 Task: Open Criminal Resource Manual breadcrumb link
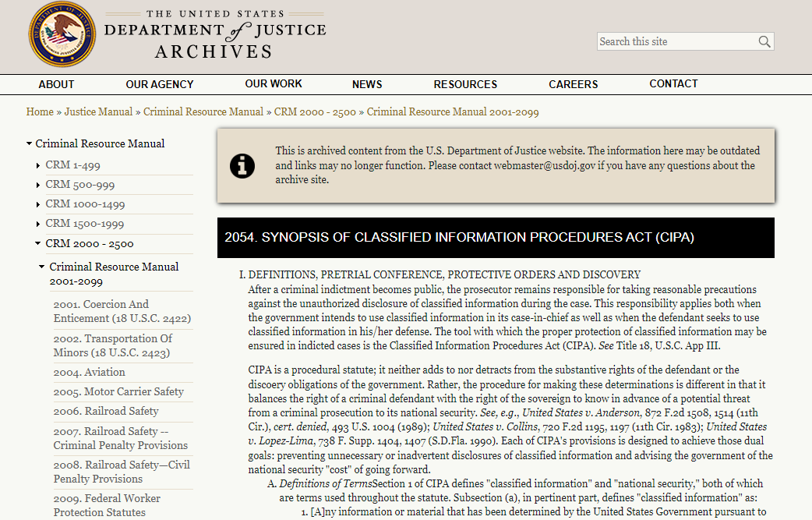click(203, 111)
